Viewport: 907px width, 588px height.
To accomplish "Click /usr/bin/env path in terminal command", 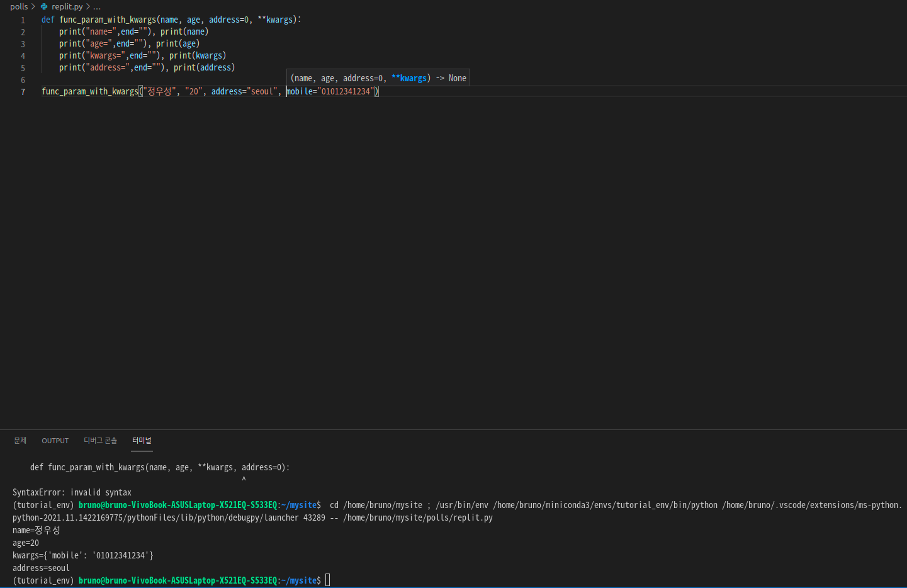I will [462, 505].
